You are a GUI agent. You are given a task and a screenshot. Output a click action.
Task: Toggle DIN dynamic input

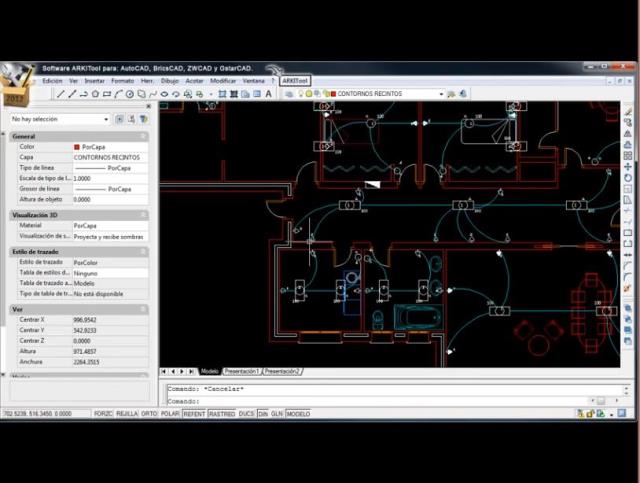[263, 414]
